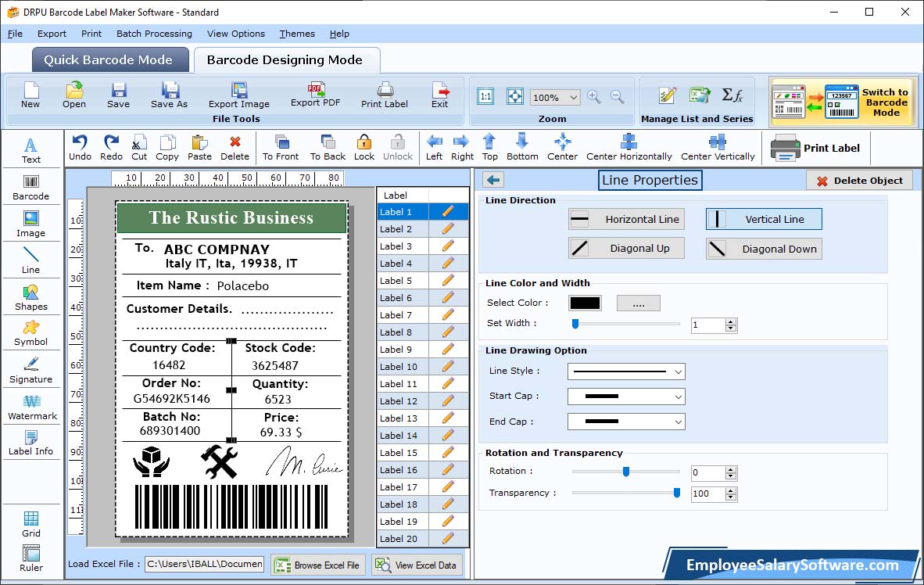
Task: Select the Barcode tool in sidebar
Action: pos(30,188)
